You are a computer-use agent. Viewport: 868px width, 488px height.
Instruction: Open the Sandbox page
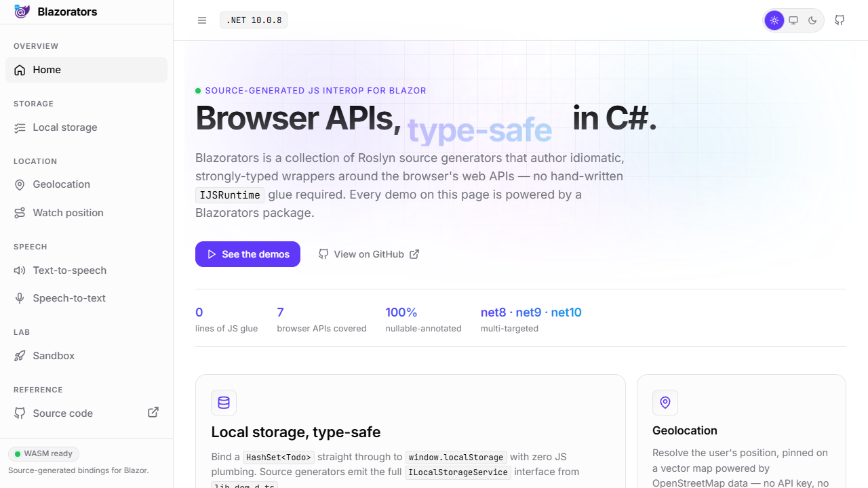click(86, 356)
